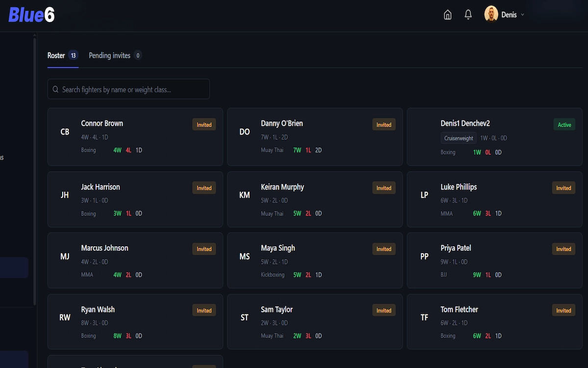This screenshot has height=368, width=588.
Task: Click TF initials avatar
Action: tap(424, 317)
